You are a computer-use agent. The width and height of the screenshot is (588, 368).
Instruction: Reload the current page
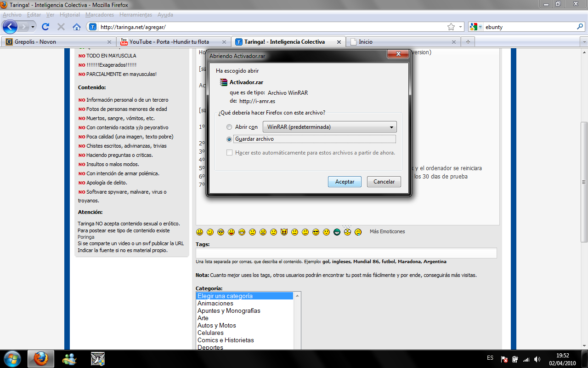click(45, 27)
